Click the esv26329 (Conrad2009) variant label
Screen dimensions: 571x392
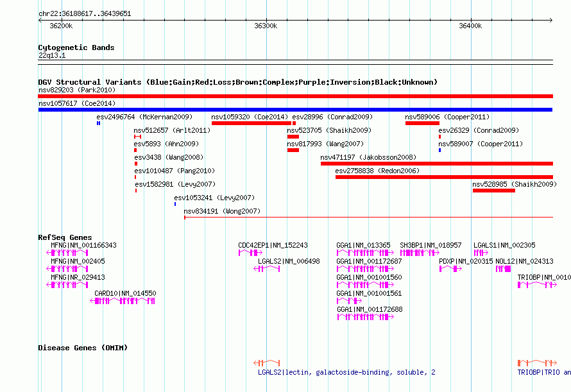(479, 130)
